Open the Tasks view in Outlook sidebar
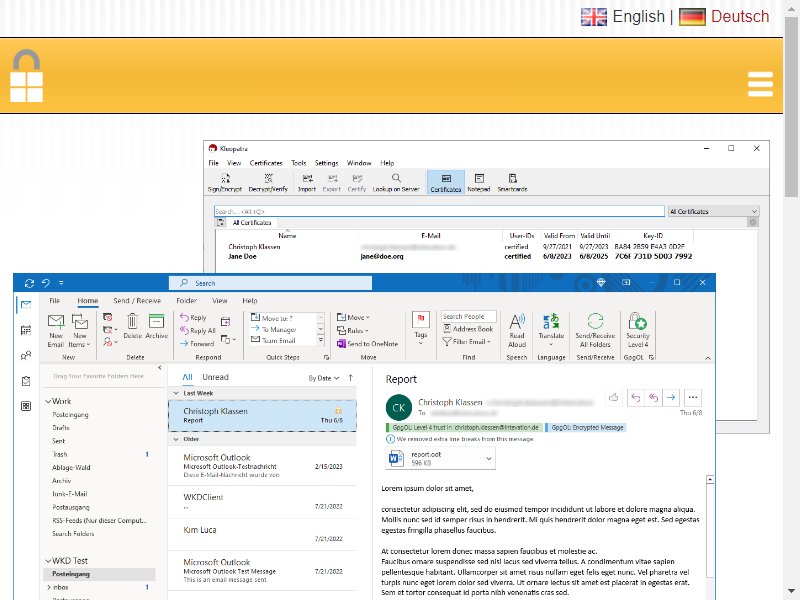 pyautogui.click(x=26, y=381)
